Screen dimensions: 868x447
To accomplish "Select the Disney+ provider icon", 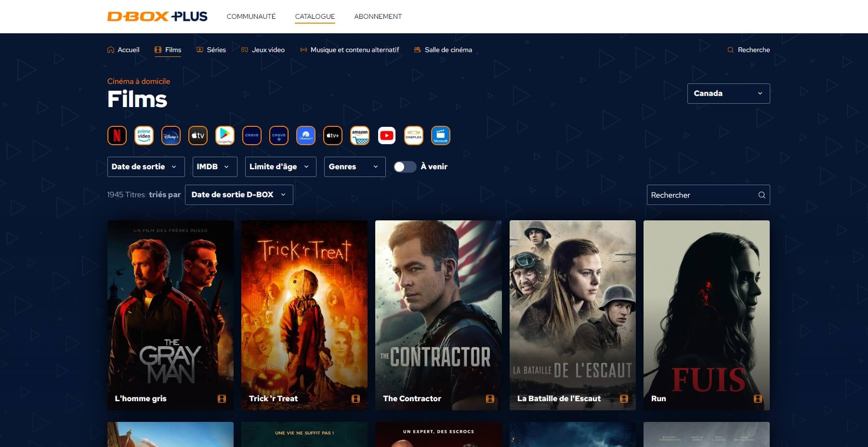I will [171, 135].
